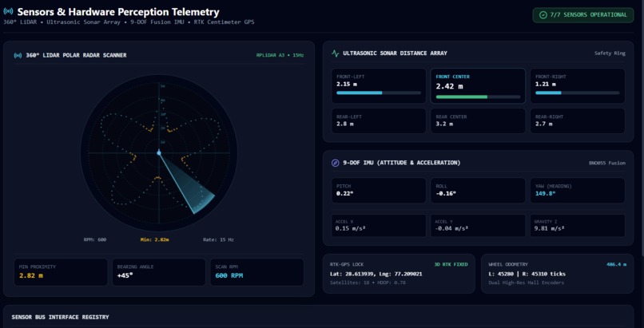Click the Min Proximity 2.82 m card
The image size is (644, 328).
click(61, 272)
